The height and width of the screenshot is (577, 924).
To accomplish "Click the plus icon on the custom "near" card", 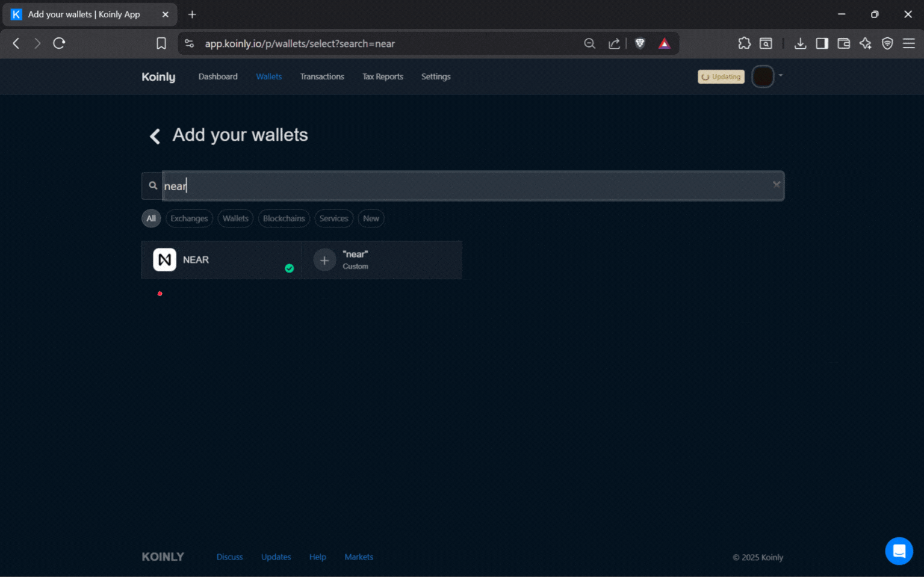I will 324,259.
